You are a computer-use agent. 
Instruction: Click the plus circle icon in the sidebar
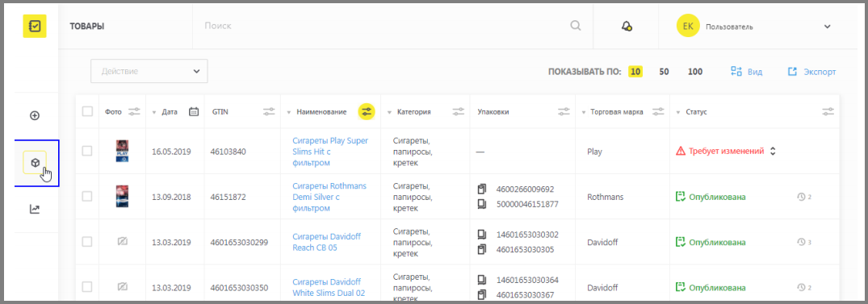coord(35,115)
